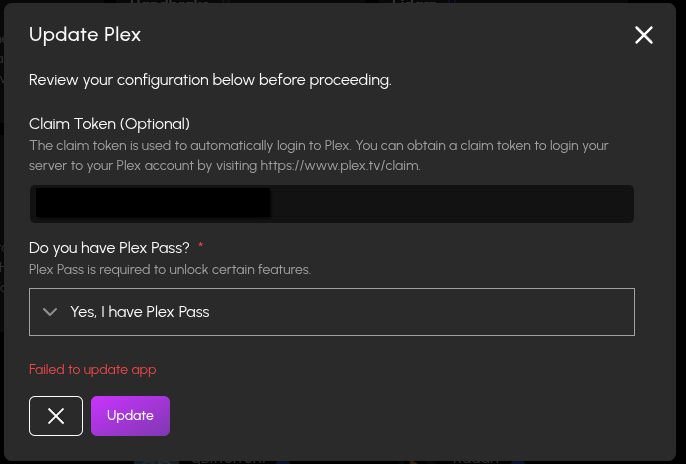
Task: Click the "Plex Pass is required" helper text
Action: pos(170,269)
